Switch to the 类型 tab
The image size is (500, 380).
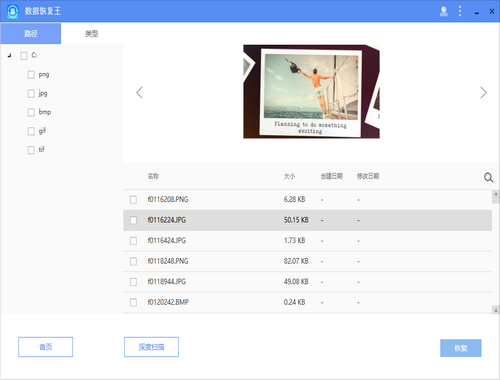[91, 33]
